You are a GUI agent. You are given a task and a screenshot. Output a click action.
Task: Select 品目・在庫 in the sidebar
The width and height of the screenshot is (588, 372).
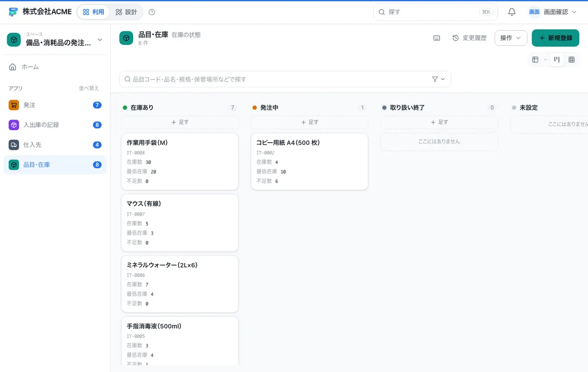55,165
